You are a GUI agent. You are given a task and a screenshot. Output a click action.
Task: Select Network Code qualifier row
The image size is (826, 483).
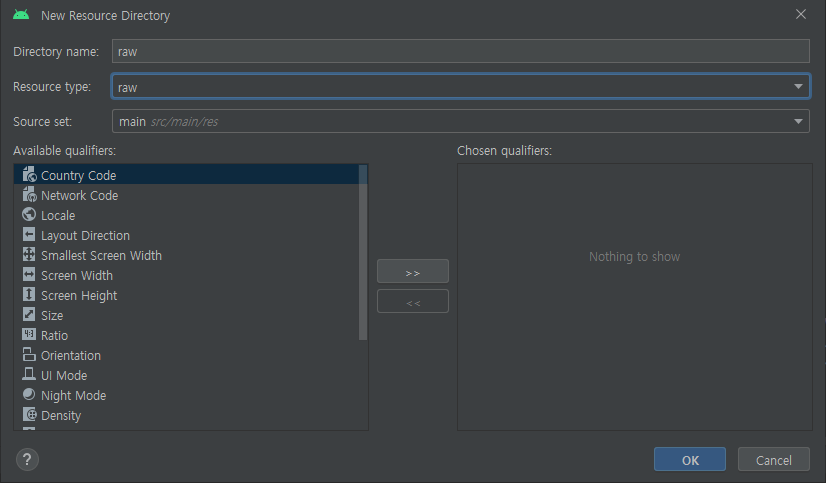tap(186, 195)
